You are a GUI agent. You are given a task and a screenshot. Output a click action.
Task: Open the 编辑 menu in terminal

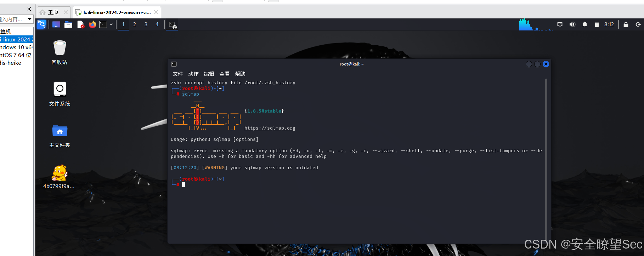209,74
